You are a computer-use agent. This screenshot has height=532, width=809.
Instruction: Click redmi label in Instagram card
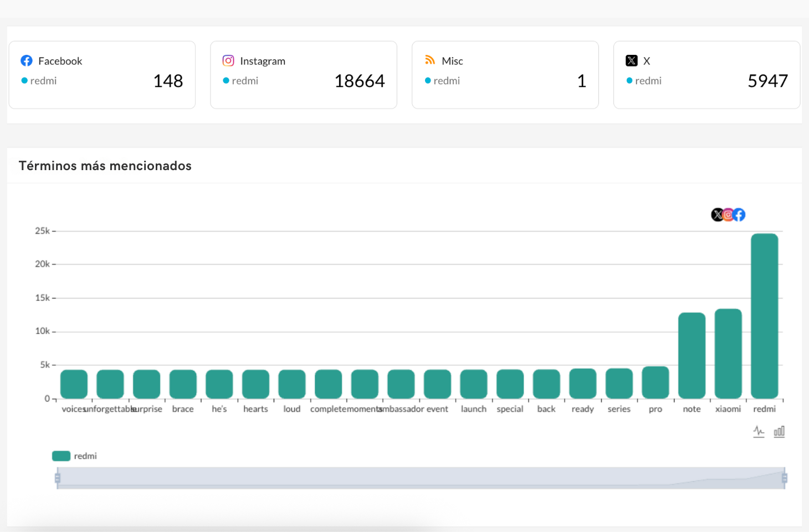[245, 81]
